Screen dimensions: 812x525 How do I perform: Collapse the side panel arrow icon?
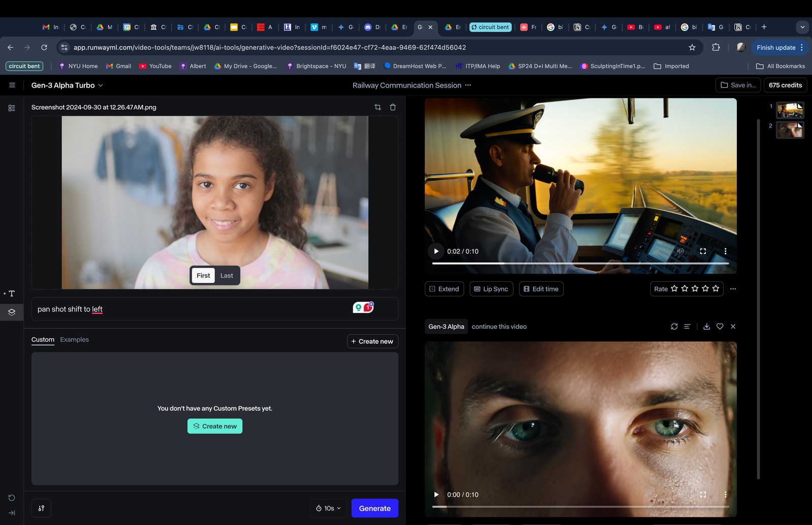(x=12, y=513)
